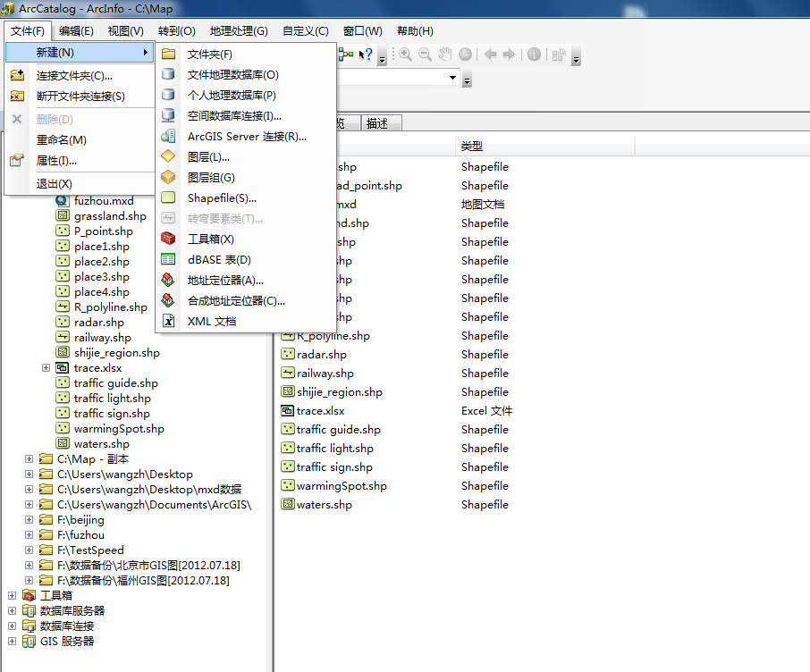Select railway.shp in the contents list
Image resolution: width=810 pixels, height=672 pixels.
pyautogui.click(x=325, y=373)
